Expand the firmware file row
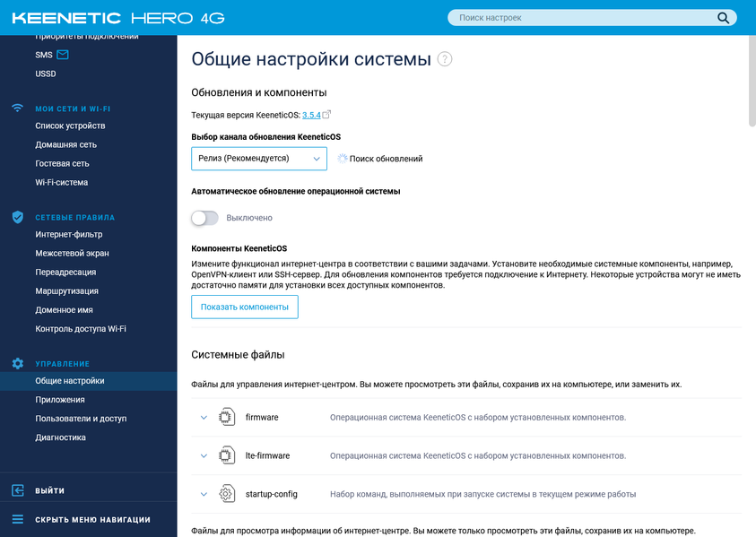The image size is (756, 537). pyautogui.click(x=204, y=418)
